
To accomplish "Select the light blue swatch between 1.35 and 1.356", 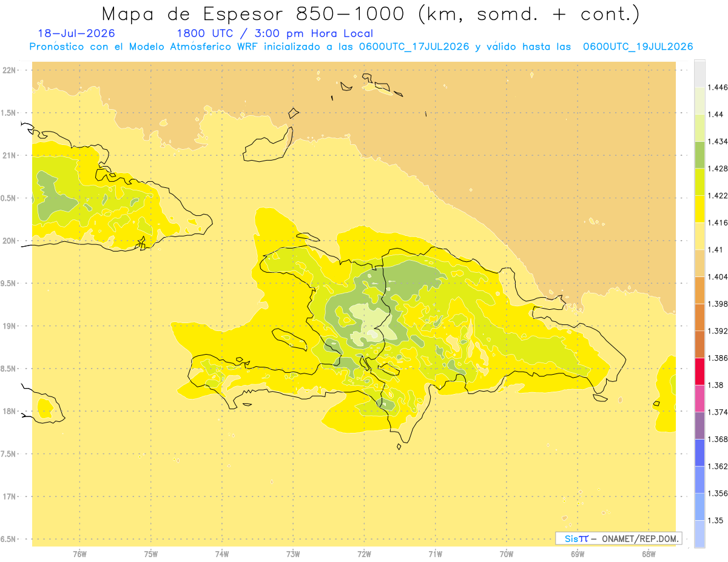I will tap(699, 507).
